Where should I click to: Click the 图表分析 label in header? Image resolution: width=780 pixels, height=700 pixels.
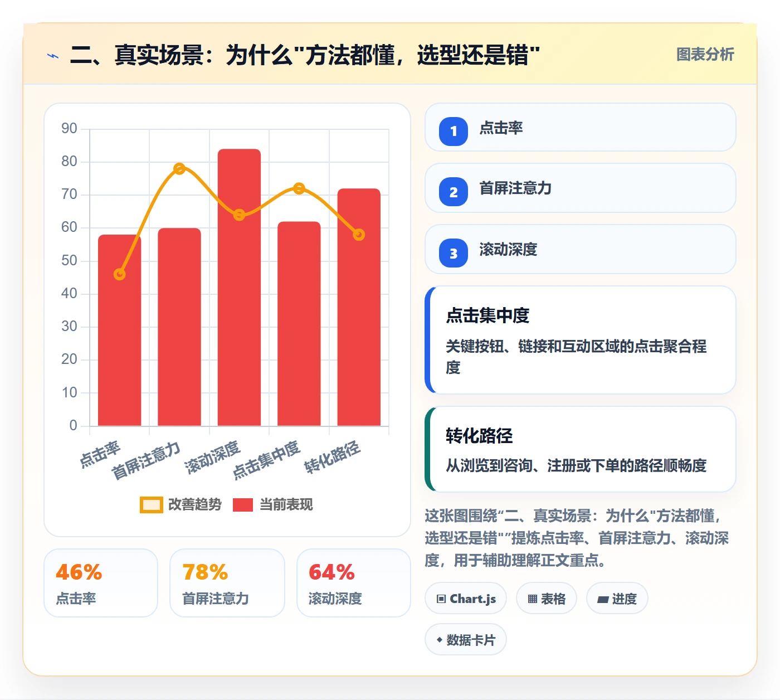click(x=705, y=54)
